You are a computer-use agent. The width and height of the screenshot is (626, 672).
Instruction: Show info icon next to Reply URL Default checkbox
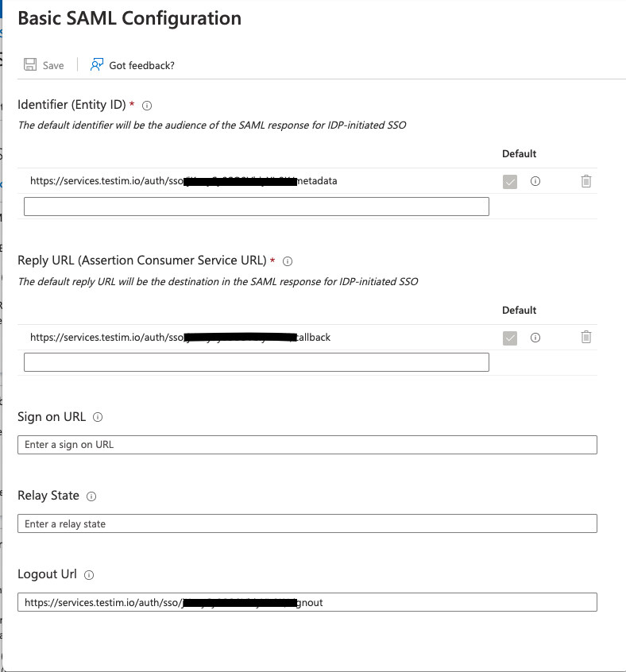click(535, 338)
